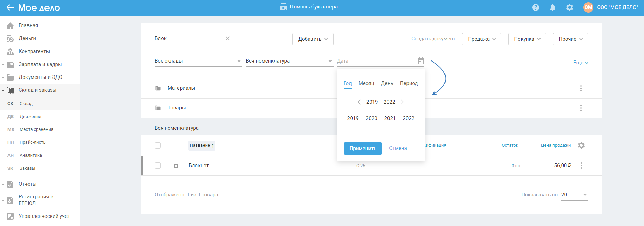Open the Вся номенклатура filter dropdown
Image resolution: width=644 pixels, height=226 pixels.
(x=289, y=61)
